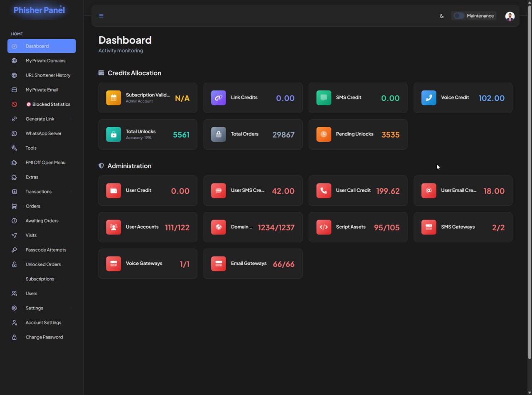Toggle dark mode with the moon icon
Screen dimensions: 532x395
(x=441, y=16)
